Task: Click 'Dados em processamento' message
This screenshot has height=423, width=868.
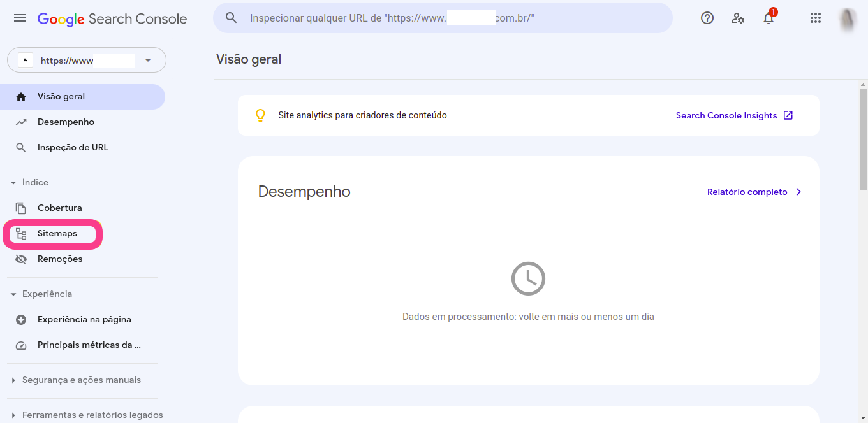Action: [x=528, y=317]
